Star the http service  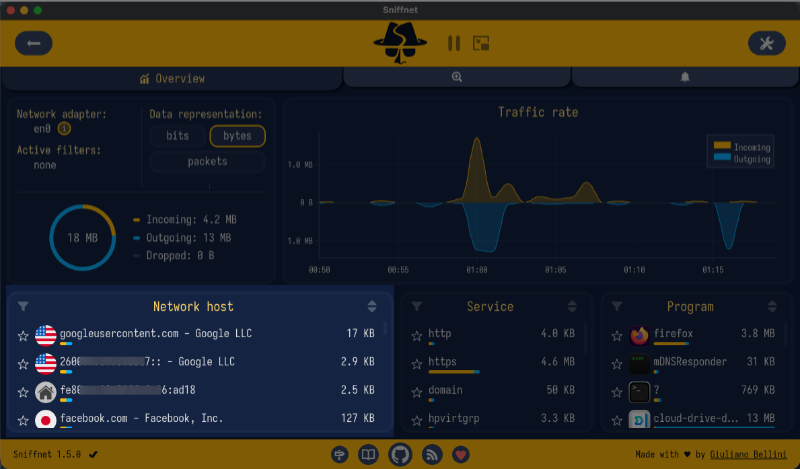tap(417, 335)
